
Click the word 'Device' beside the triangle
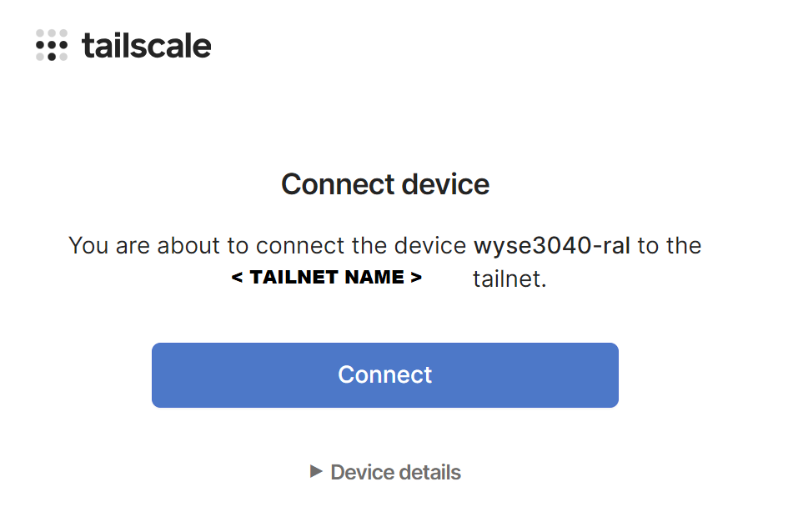pyautogui.click(x=362, y=473)
